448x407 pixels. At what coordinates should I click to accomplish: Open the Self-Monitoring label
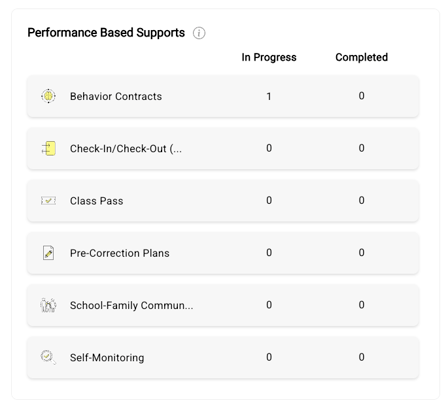point(107,357)
